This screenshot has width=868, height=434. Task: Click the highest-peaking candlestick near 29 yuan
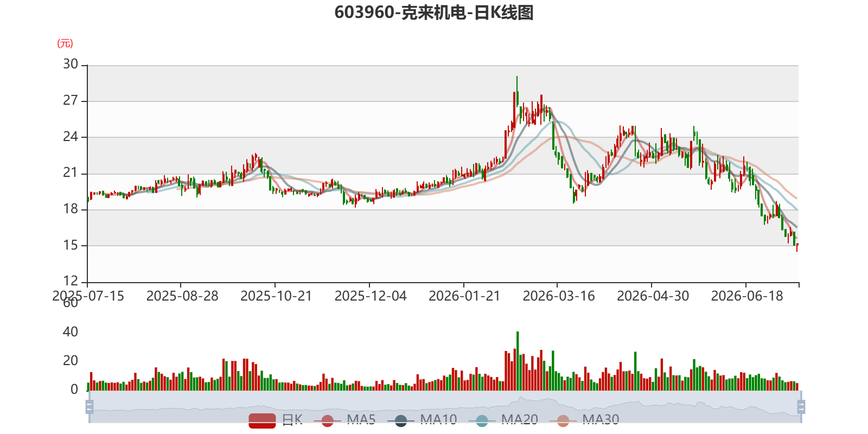tap(517, 91)
